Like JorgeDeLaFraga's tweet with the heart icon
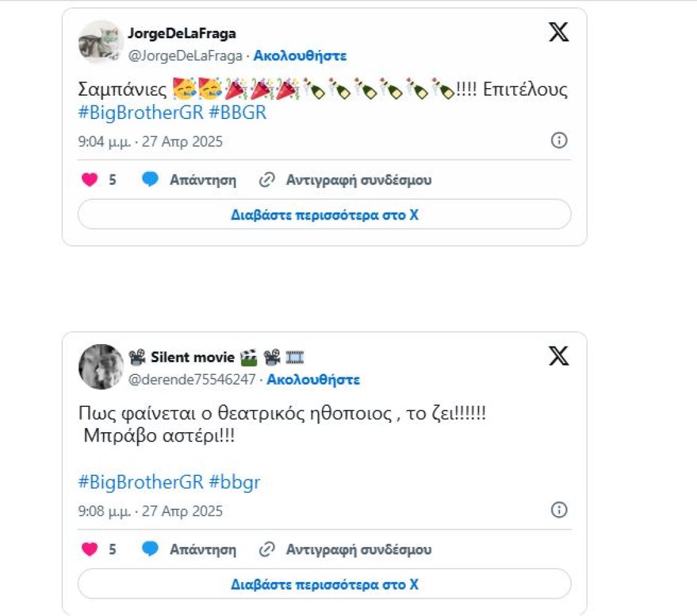The width and height of the screenshot is (697, 616). (x=90, y=179)
